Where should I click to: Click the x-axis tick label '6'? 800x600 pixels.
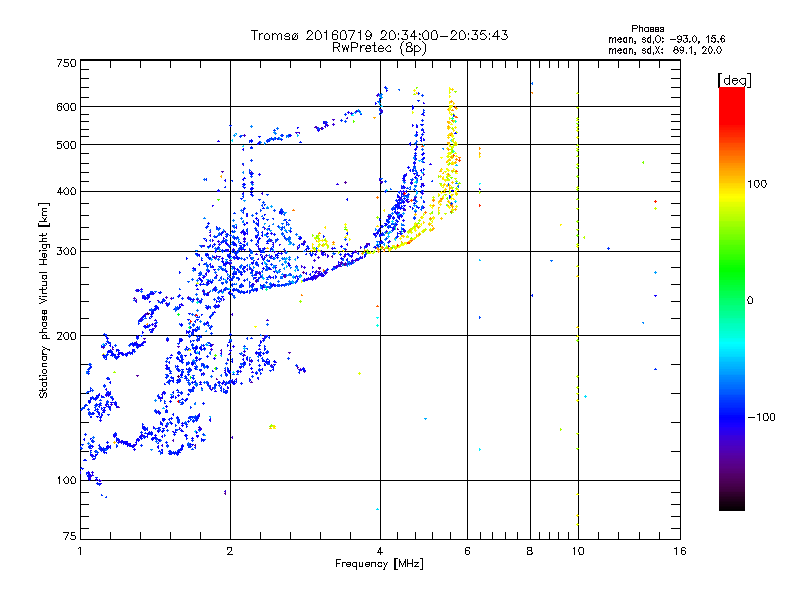click(467, 551)
